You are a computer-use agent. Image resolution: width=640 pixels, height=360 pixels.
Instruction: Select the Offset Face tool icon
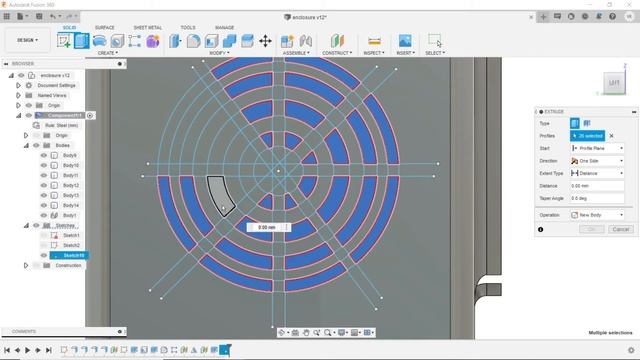tap(247, 41)
